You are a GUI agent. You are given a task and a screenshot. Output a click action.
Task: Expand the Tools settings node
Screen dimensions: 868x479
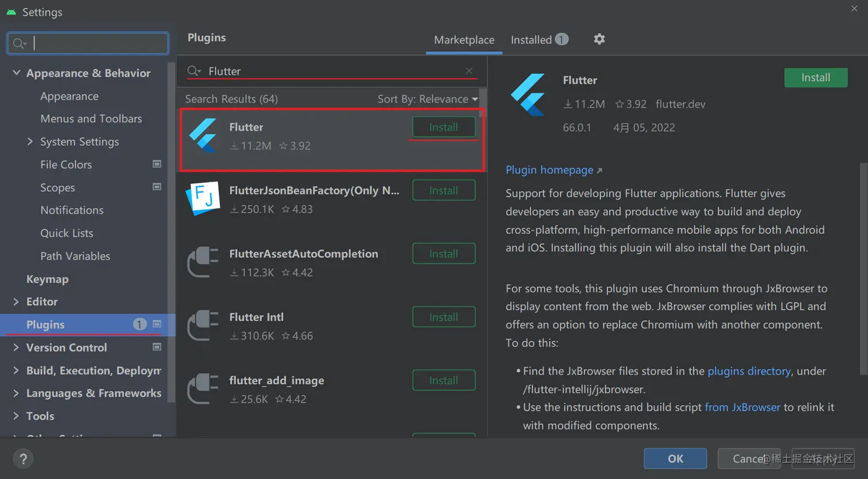pyautogui.click(x=16, y=416)
